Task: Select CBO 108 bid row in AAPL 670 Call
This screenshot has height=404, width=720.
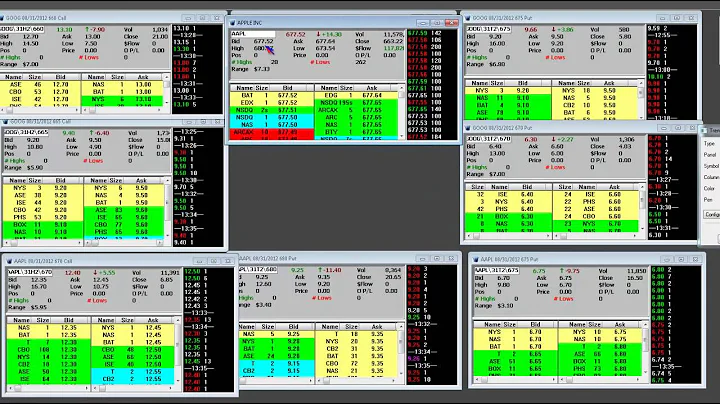Action: tap(49, 349)
